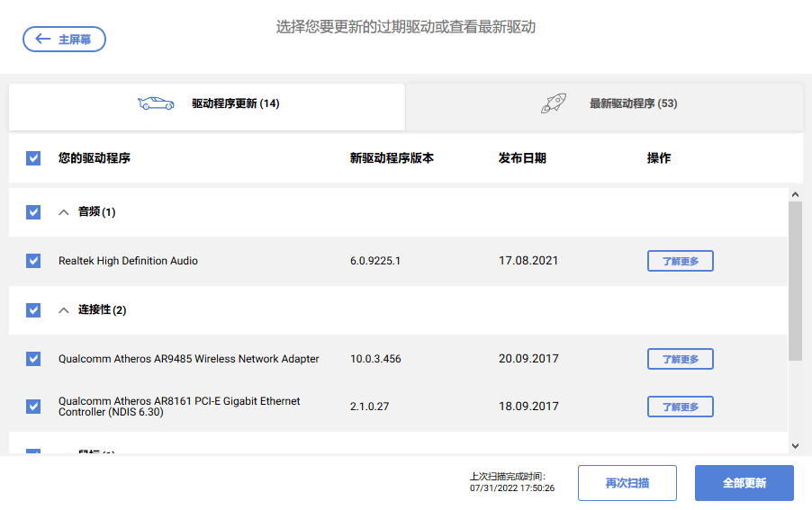Click the 连接性 (2) category label
The image size is (812, 510).
tap(102, 310)
